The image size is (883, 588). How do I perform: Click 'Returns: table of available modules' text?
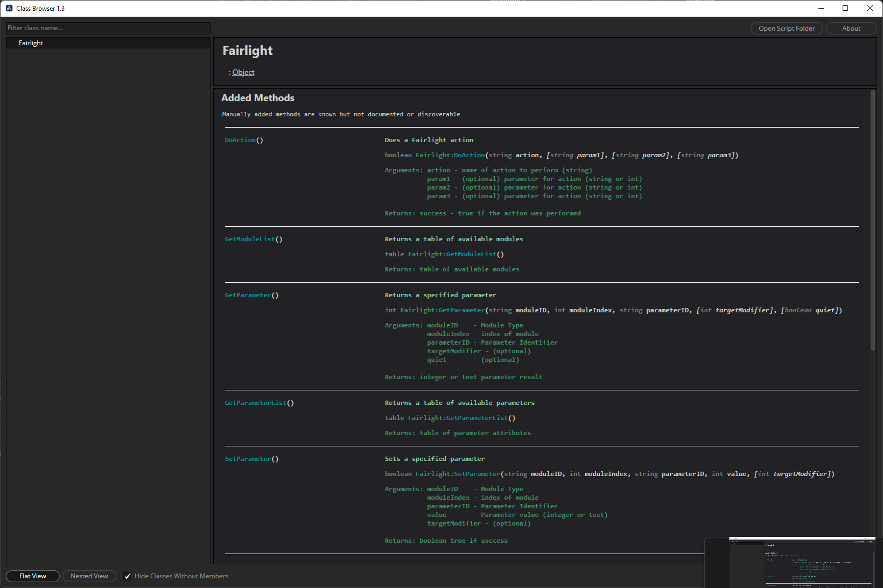tap(452, 269)
